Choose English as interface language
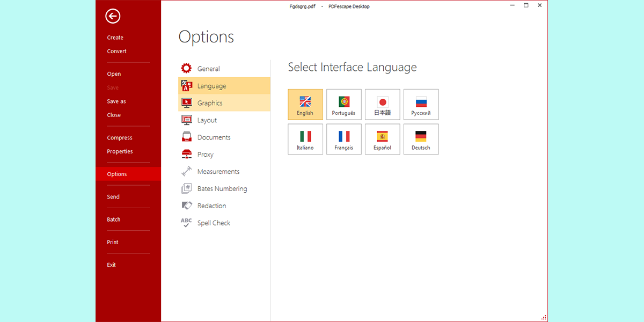 (x=305, y=105)
